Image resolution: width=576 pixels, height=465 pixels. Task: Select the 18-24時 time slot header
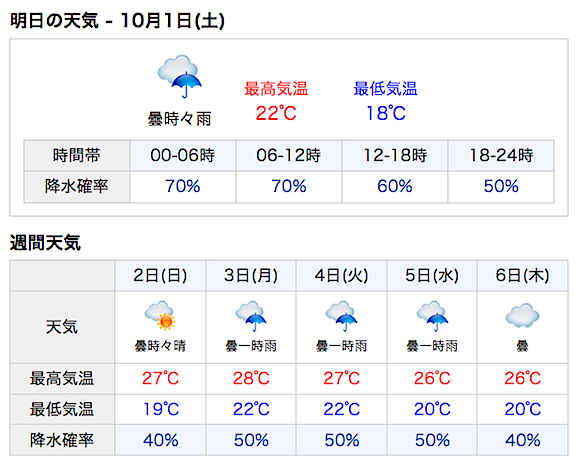tap(501, 155)
